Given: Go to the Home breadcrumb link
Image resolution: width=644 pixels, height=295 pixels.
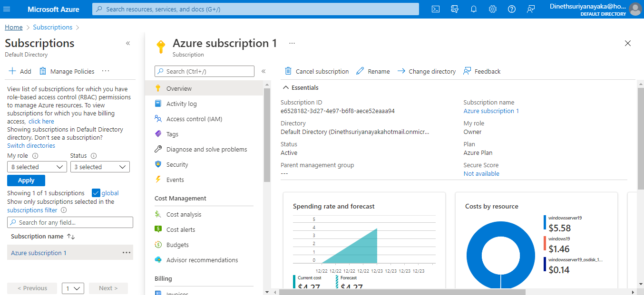Looking at the screenshot, I should click(x=14, y=27).
